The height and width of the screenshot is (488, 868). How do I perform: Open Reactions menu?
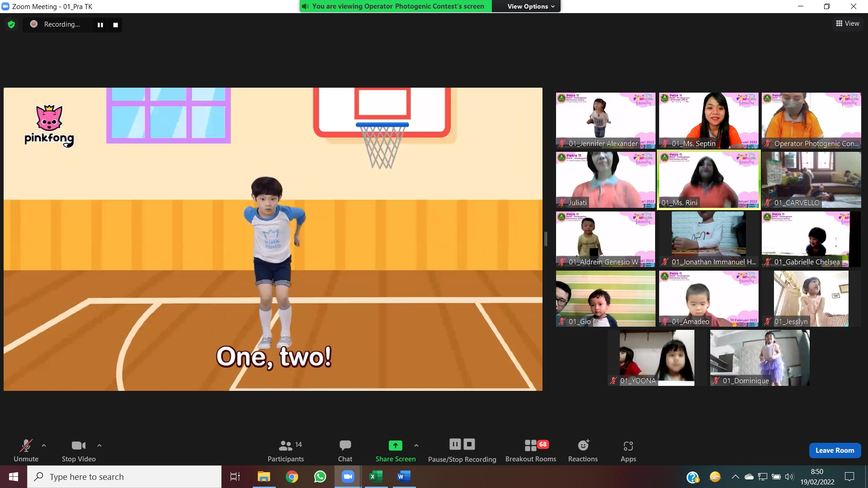(583, 450)
